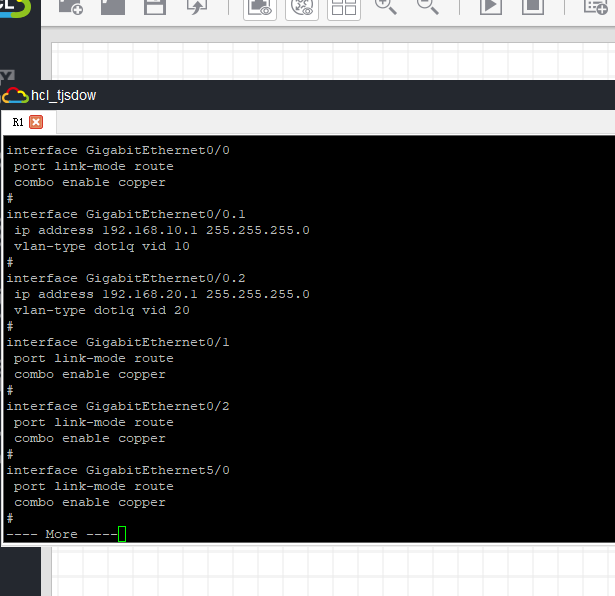Image resolution: width=615 pixels, height=596 pixels.
Task: Click the line "ip address 192.168.10.1 255.255.255.0"
Action: click(x=162, y=230)
